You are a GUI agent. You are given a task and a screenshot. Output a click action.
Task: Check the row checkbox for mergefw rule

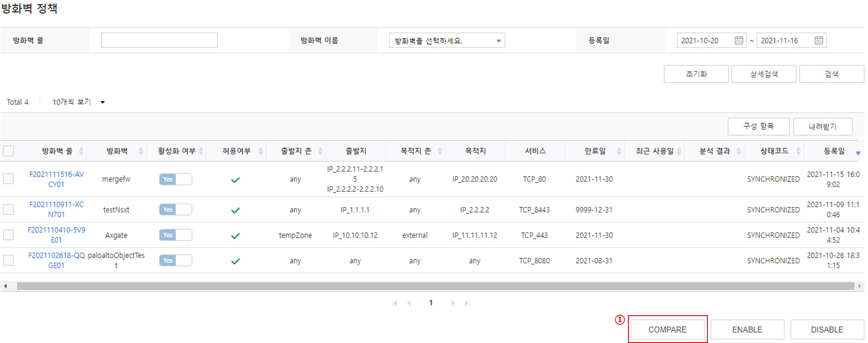click(x=8, y=179)
